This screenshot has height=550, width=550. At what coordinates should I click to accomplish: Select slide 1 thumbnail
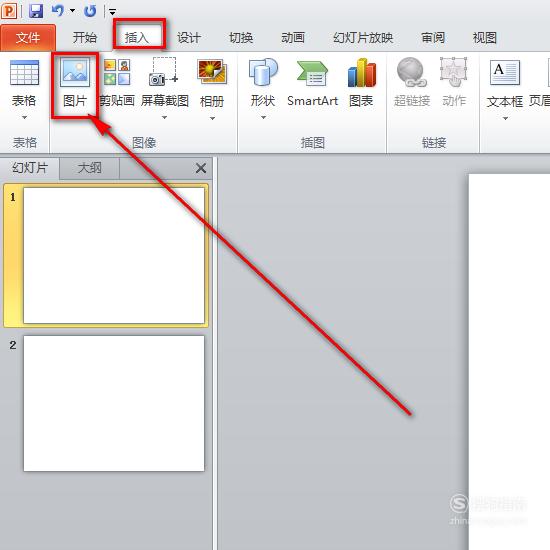pyautogui.click(x=114, y=255)
